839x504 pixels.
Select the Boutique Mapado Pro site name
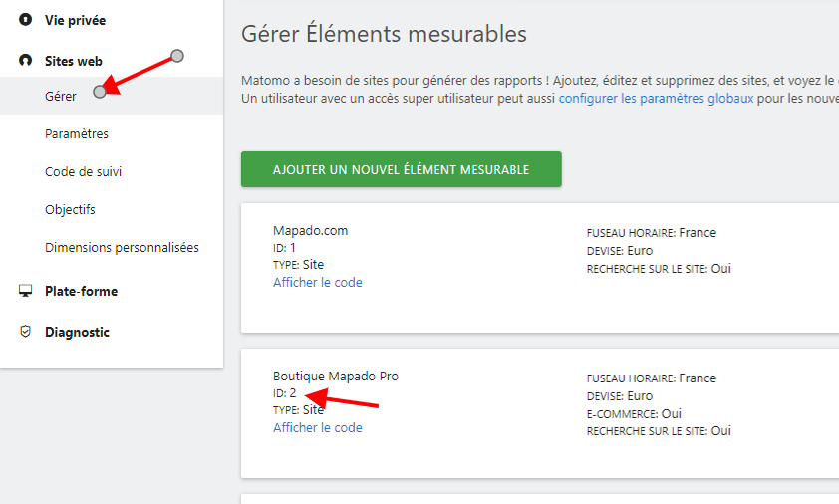pyautogui.click(x=335, y=376)
